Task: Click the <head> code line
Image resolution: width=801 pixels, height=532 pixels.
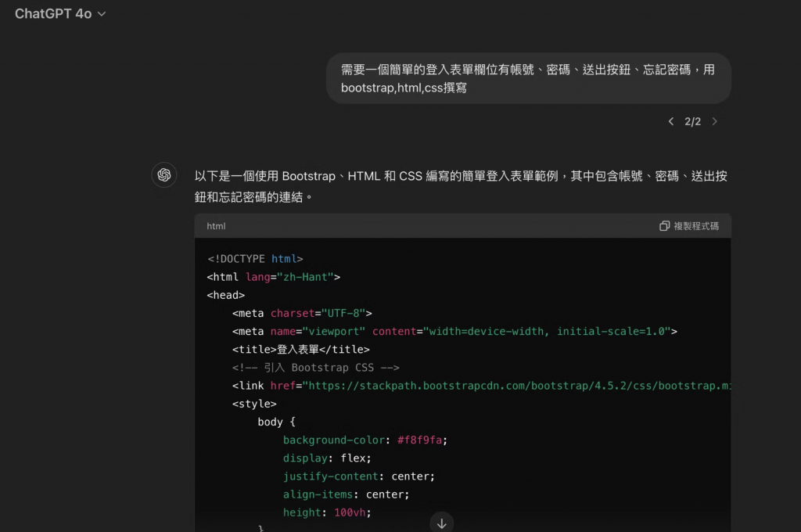Action: point(226,296)
